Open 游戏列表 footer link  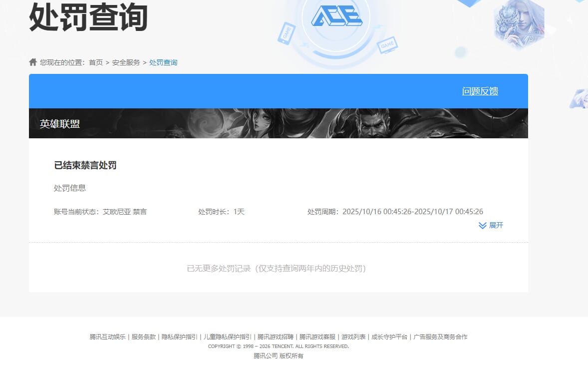353,337
